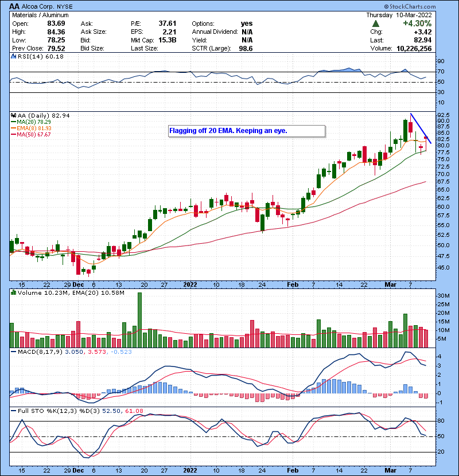Screen dimensions: 459x476
Task: Click the SCTR (Large) value 98.6
Action: coord(246,48)
